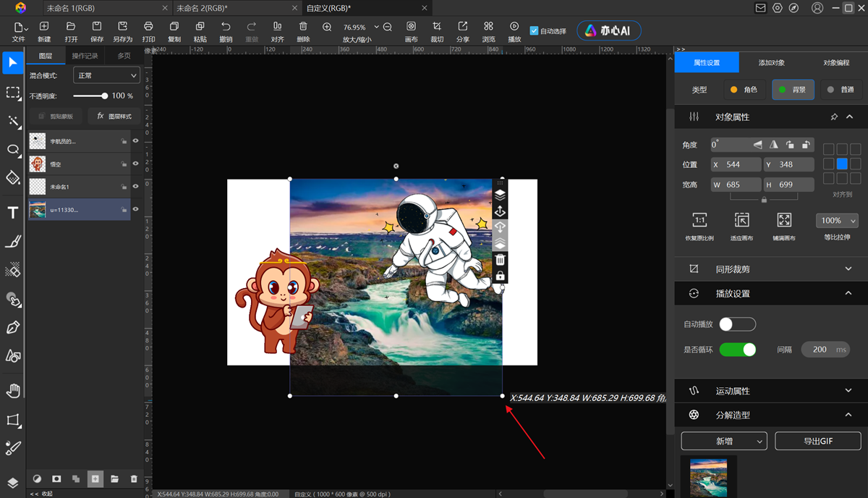The image size is (868, 498).
Task: Hide the 悟空 layer with eye icon
Action: click(x=135, y=164)
